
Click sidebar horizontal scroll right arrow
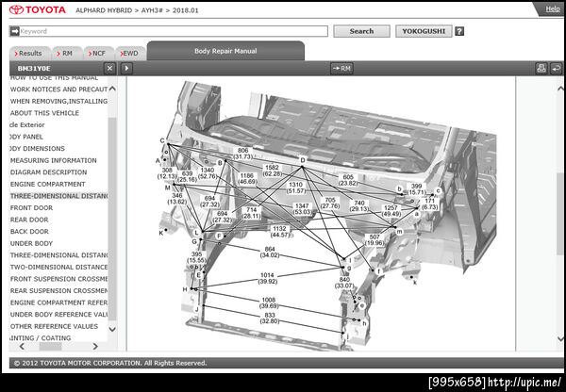95,346
